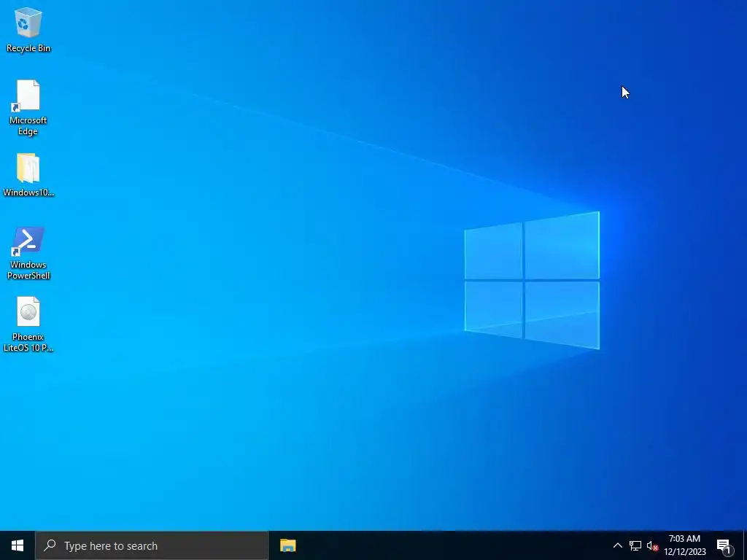
Task: Select the Phoenix LiteOS 10 disc image file
Action: coord(28,324)
